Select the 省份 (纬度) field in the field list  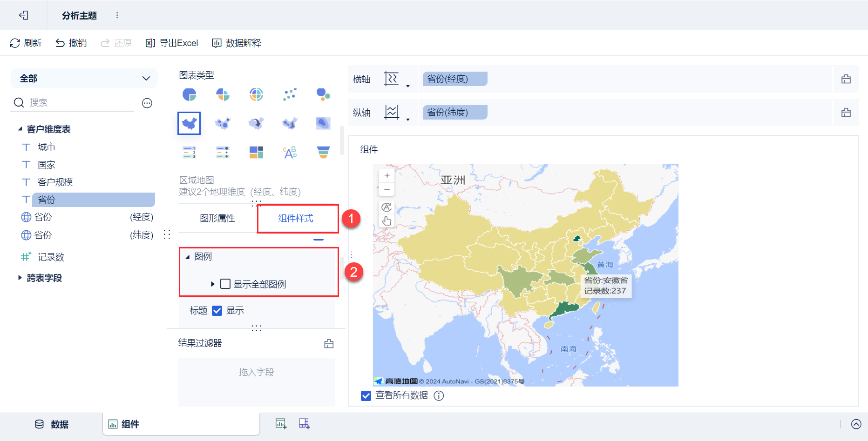(x=87, y=235)
